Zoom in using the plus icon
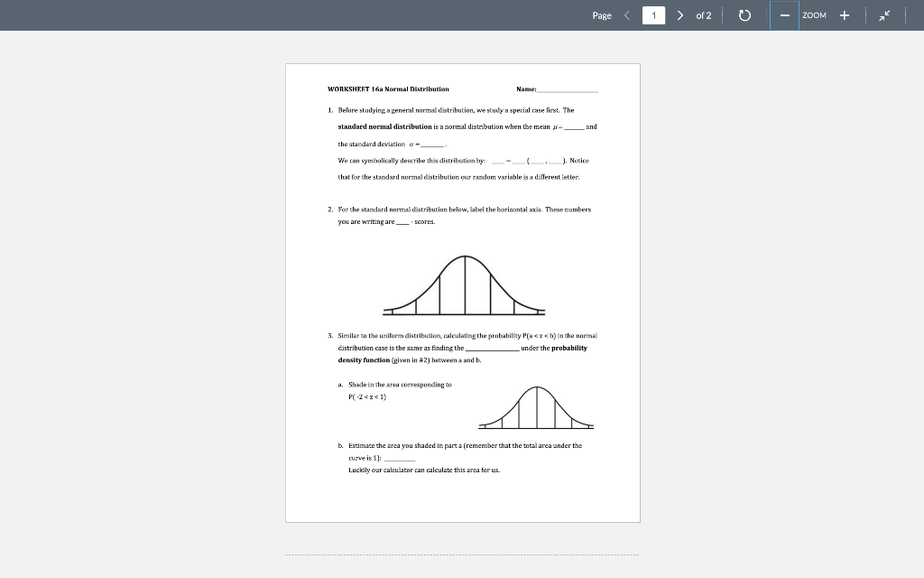This screenshot has width=924, height=578. [x=844, y=14]
